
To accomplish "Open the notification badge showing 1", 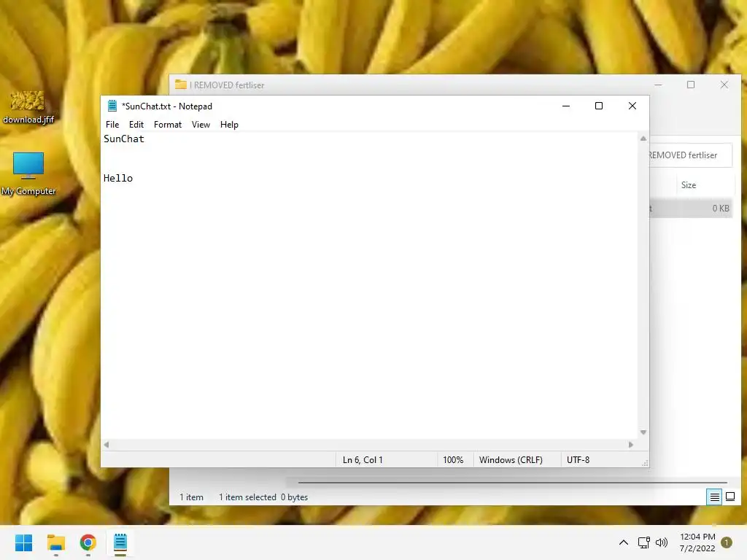I will click(x=727, y=542).
